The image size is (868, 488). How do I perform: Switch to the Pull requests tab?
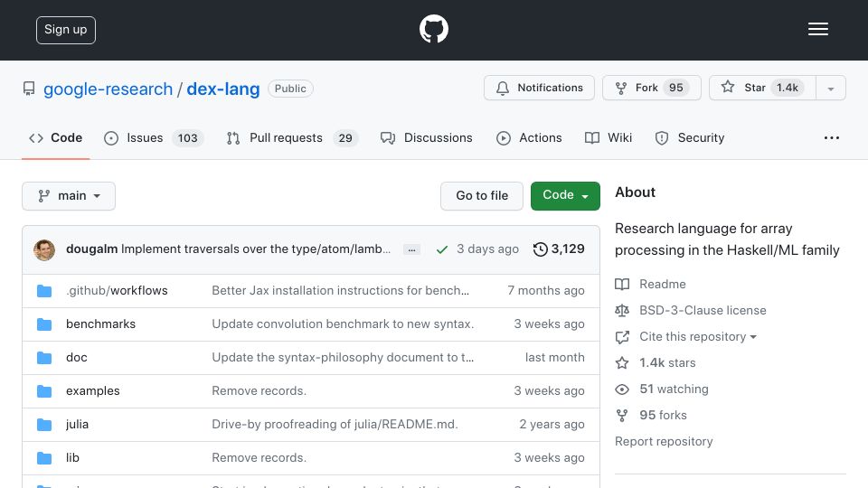(292, 137)
